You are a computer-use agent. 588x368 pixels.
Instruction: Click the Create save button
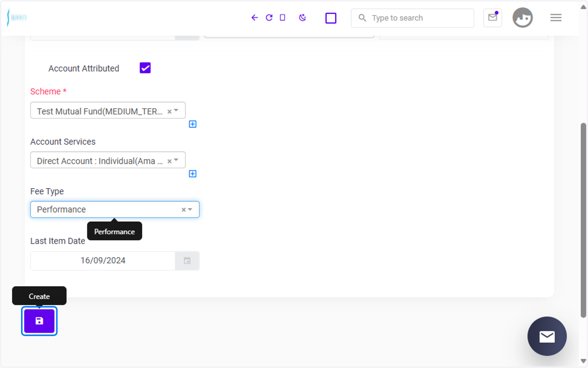(x=39, y=321)
